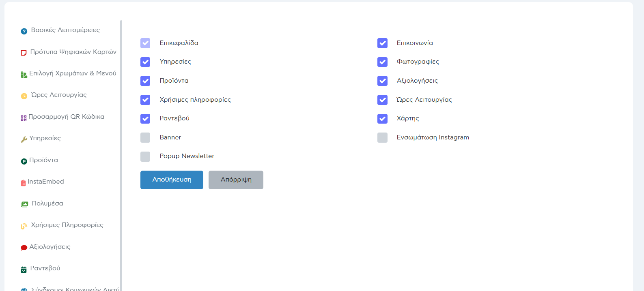Viewport: 644px width, 291px height.
Task: Go to the InstaEmbed sidebar item
Action: pos(45,182)
